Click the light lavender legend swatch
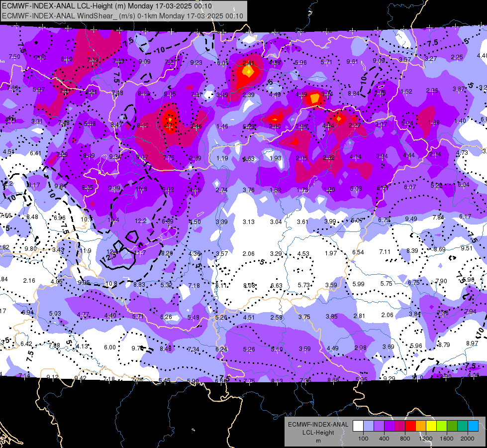487x448 pixels. click(x=369, y=426)
